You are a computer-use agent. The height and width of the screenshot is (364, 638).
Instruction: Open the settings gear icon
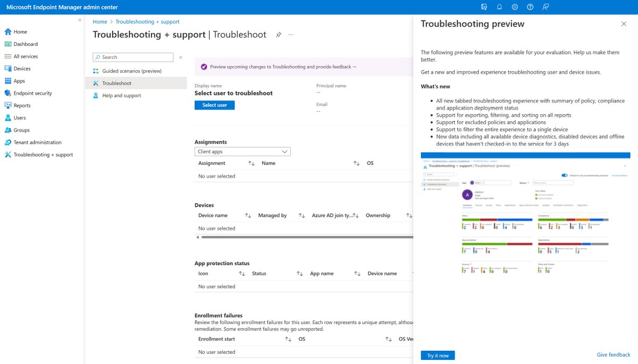(515, 7)
